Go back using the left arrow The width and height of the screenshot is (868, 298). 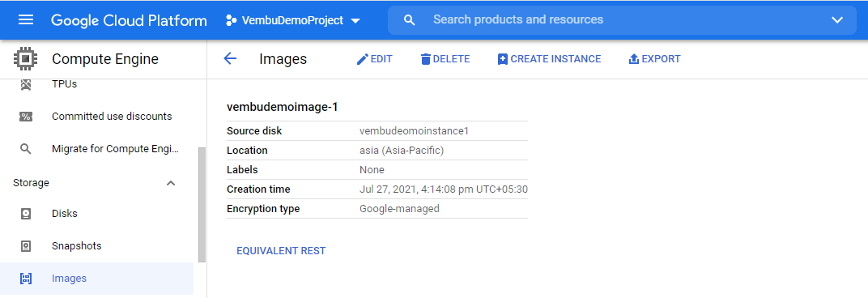click(230, 59)
